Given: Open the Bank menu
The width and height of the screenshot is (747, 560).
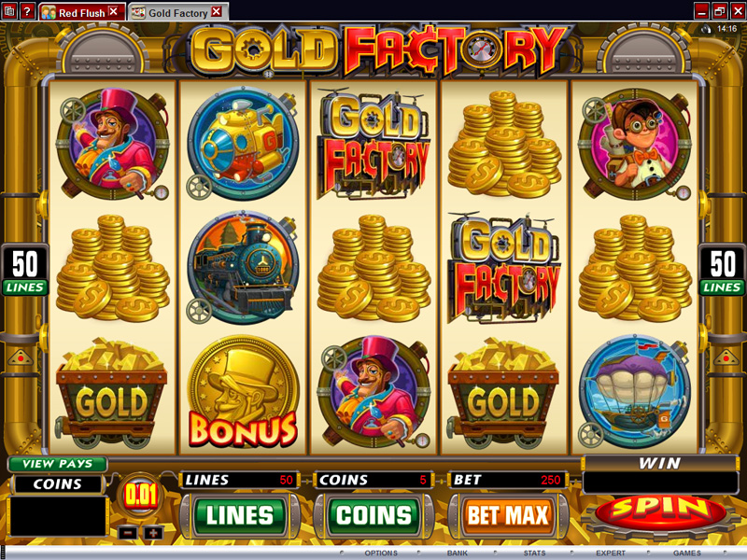Looking at the screenshot, I should pyautogui.click(x=458, y=553).
